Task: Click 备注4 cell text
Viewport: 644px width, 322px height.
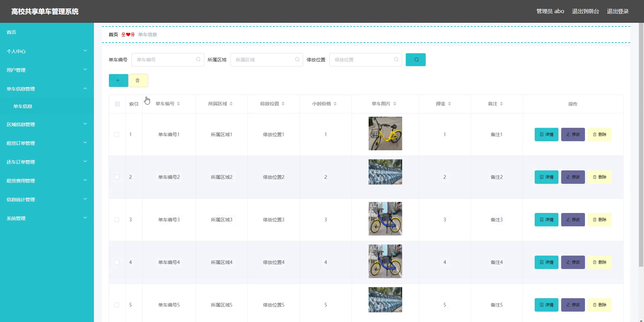Action: (x=496, y=262)
